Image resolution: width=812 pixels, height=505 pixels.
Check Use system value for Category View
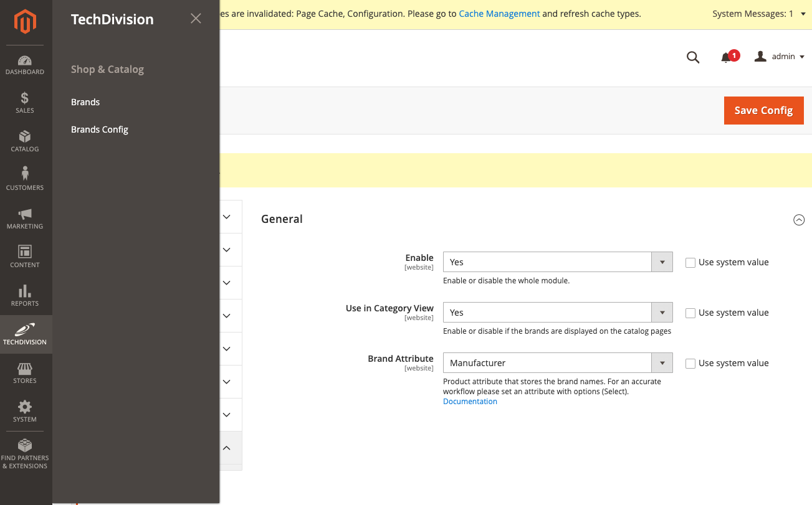(690, 313)
